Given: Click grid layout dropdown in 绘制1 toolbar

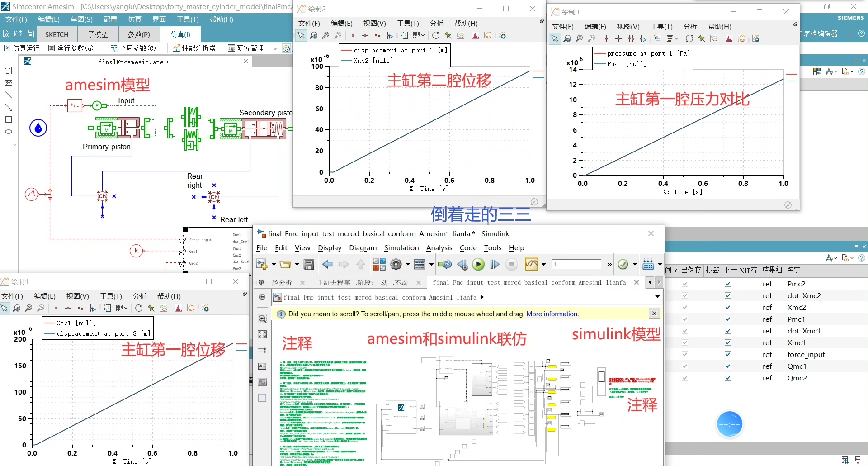Looking at the screenshot, I should (x=122, y=308).
